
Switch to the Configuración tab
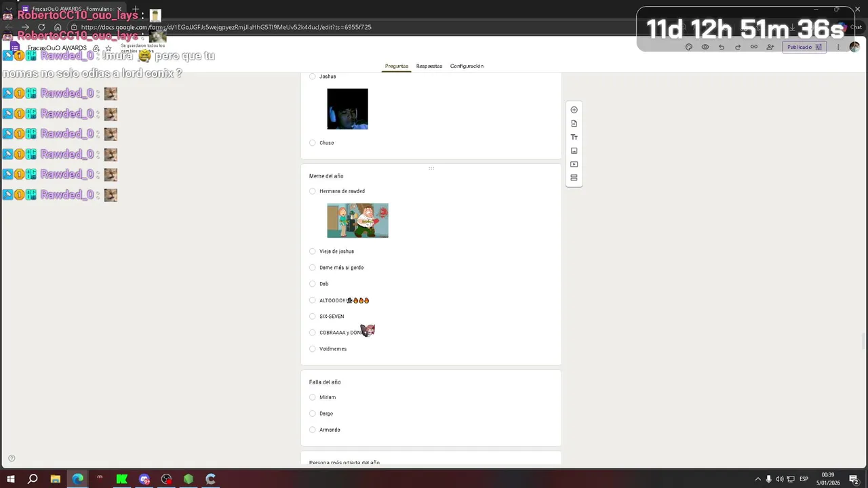(467, 66)
